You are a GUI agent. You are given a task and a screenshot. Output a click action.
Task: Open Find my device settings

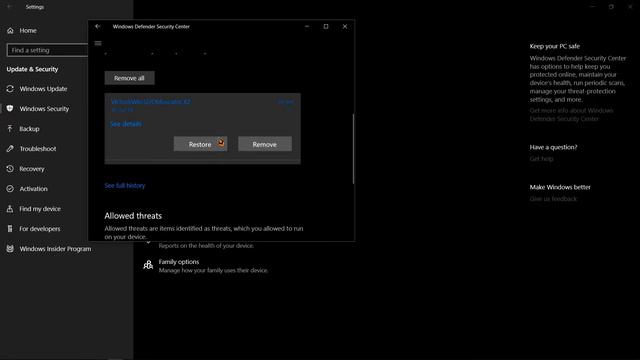pyautogui.click(x=40, y=209)
